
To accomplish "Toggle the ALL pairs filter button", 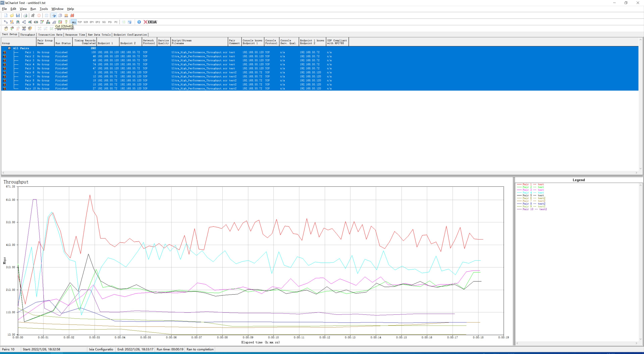I will [74, 22].
